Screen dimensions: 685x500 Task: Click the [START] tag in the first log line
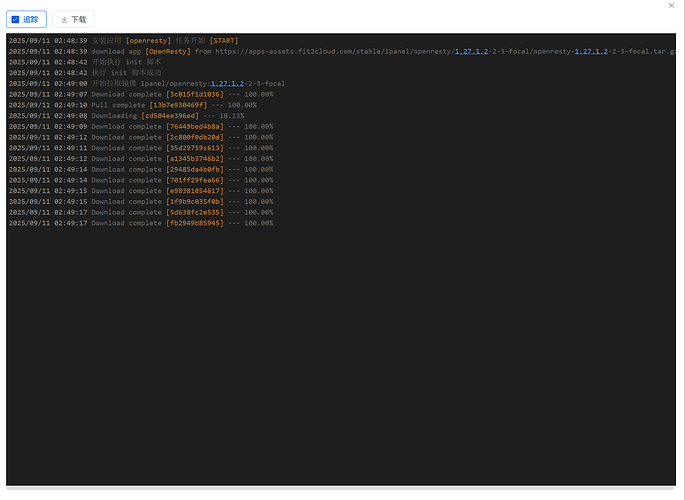pyautogui.click(x=224, y=41)
